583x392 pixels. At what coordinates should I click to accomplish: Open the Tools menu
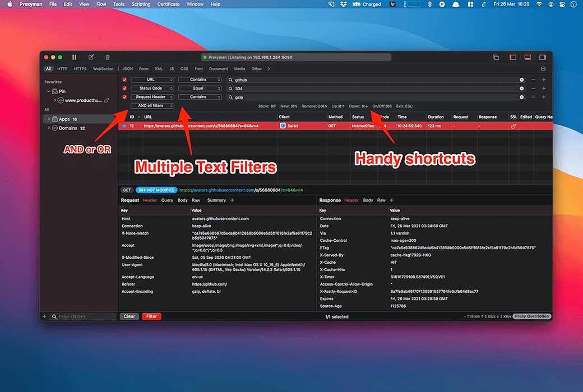pyautogui.click(x=119, y=4)
